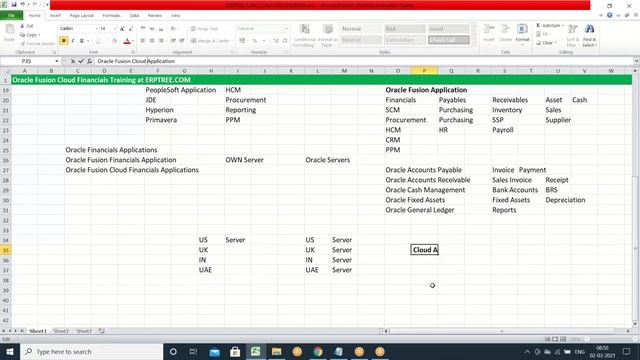Screen dimensions: 640x360
Task: Click the Cut scissors command
Action: tap(27, 26)
